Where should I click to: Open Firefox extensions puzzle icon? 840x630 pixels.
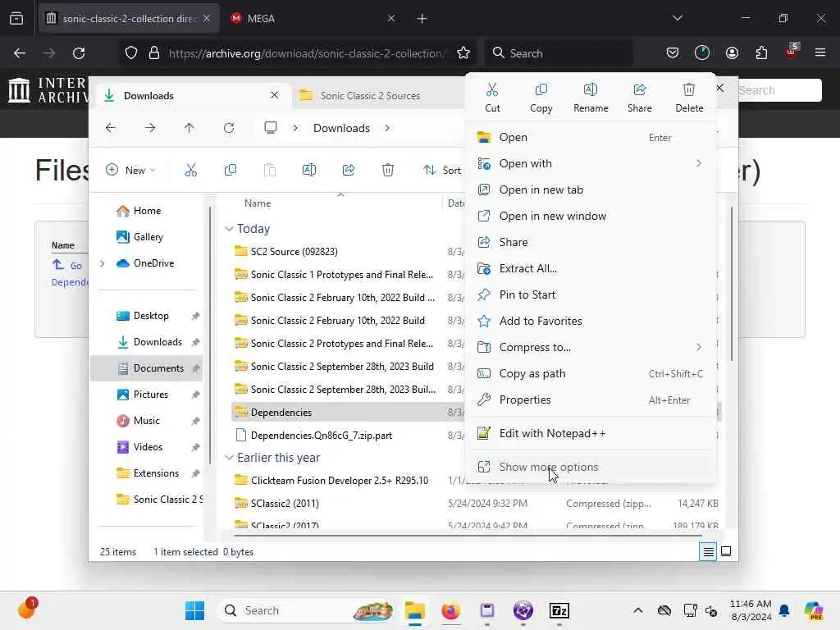click(761, 53)
